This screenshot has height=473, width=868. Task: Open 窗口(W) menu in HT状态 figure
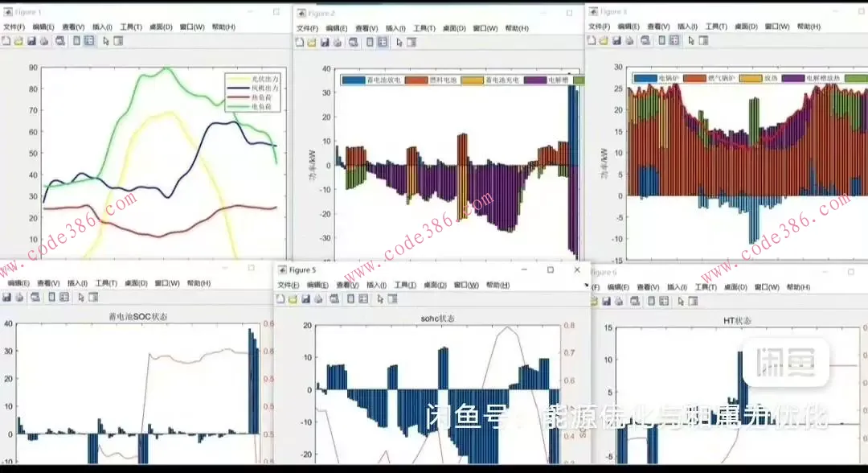(767, 287)
